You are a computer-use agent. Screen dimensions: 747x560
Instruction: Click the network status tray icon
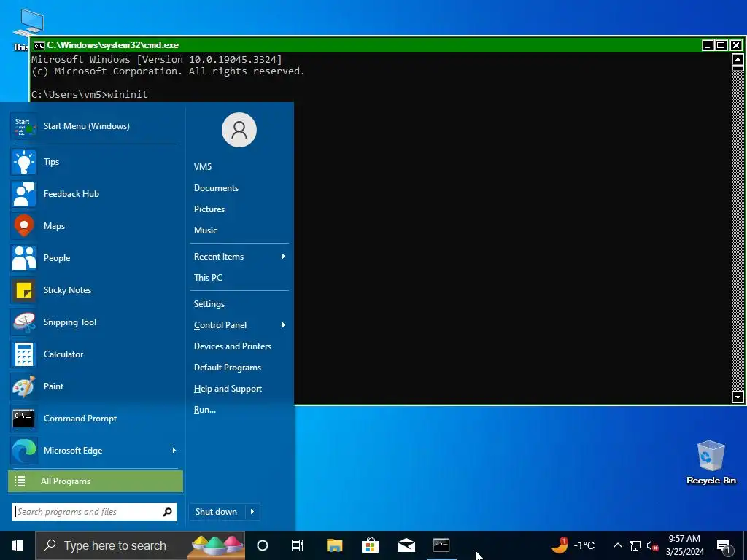pos(635,545)
